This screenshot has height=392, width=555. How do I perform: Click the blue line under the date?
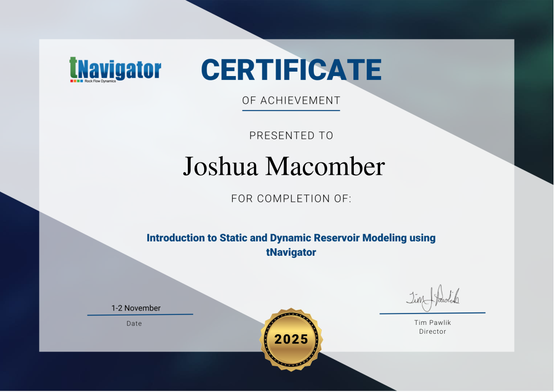point(140,314)
